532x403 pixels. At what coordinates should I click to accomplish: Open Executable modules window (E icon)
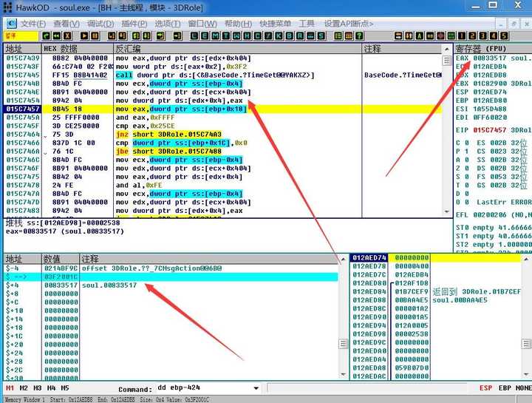point(205,36)
